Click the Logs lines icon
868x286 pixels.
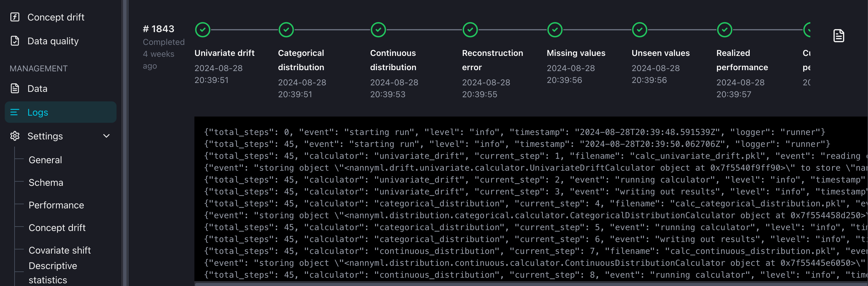[x=15, y=112]
